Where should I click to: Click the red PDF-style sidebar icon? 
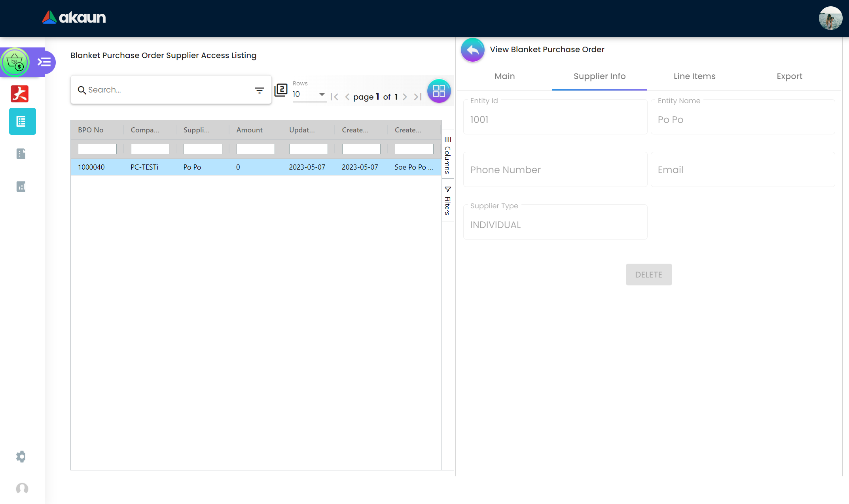pyautogui.click(x=20, y=94)
